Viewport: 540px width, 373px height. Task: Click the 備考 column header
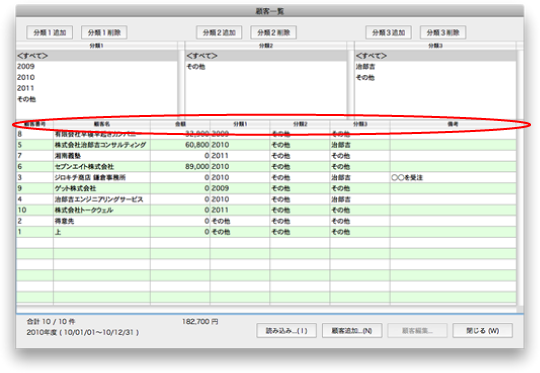pyautogui.click(x=453, y=124)
